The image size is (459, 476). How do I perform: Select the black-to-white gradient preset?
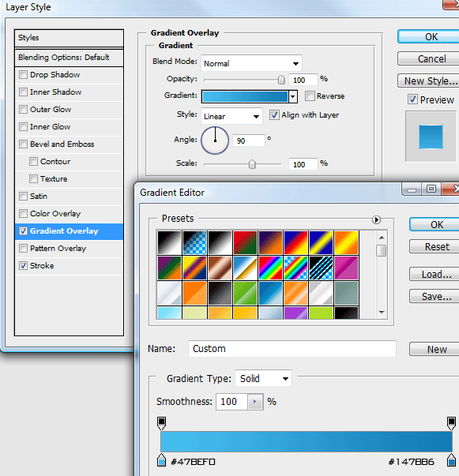[169, 242]
